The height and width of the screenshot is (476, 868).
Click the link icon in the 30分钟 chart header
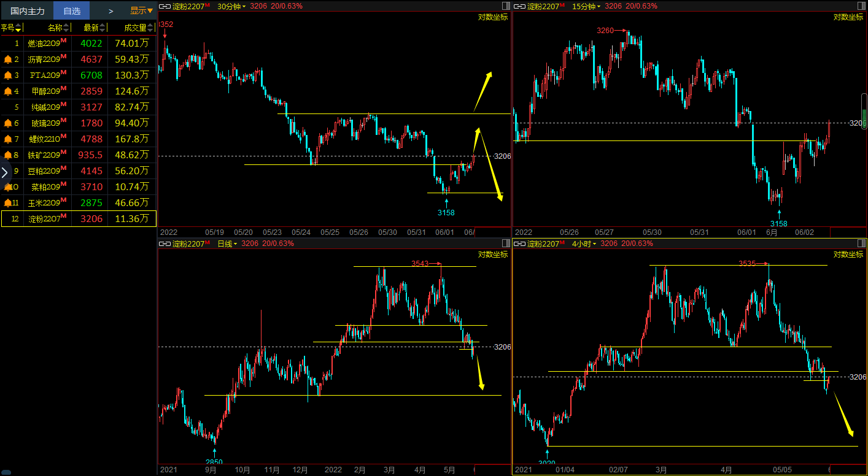[165, 6]
